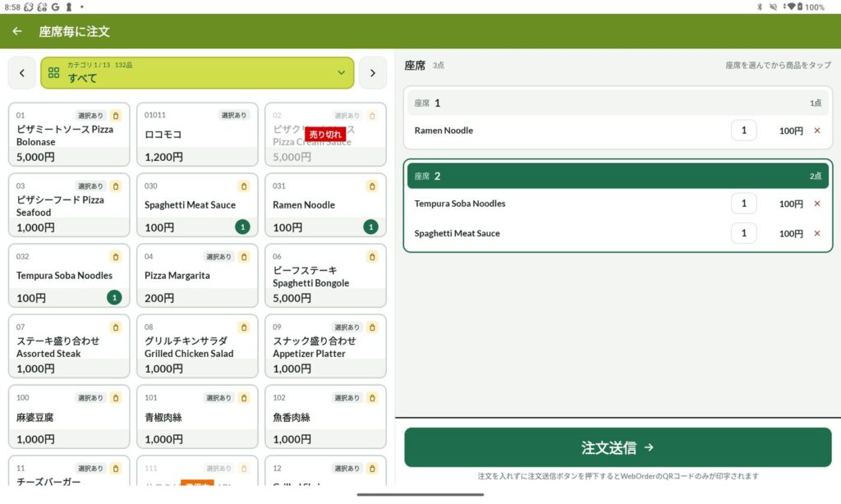Remove Ramen Noodle from seat 1

coord(817,131)
